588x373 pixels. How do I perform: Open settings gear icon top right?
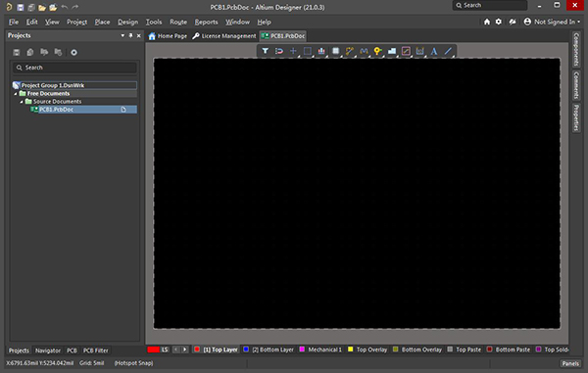(499, 22)
